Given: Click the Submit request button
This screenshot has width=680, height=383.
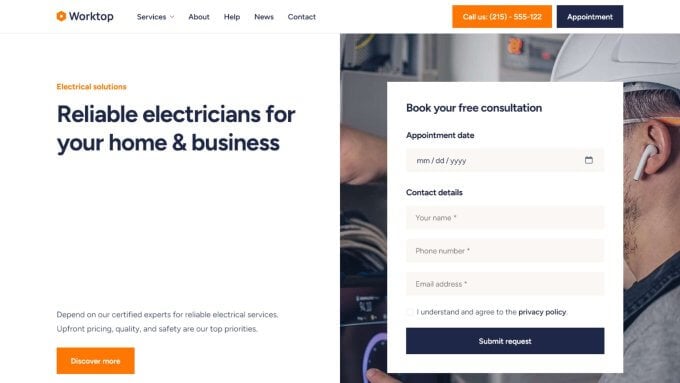Looking at the screenshot, I should click(x=505, y=341).
